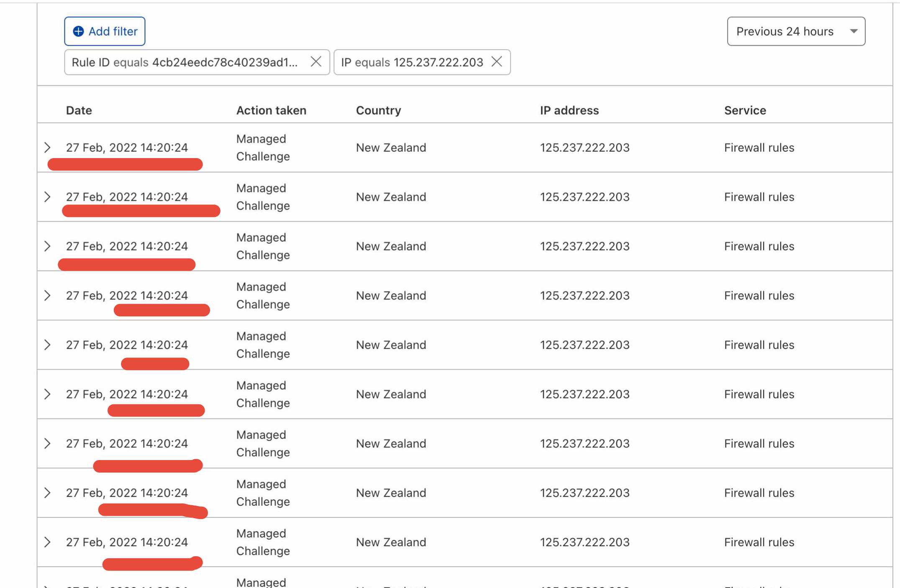900x588 pixels.
Task: Click the Action taken column header
Action: [x=271, y=110]
